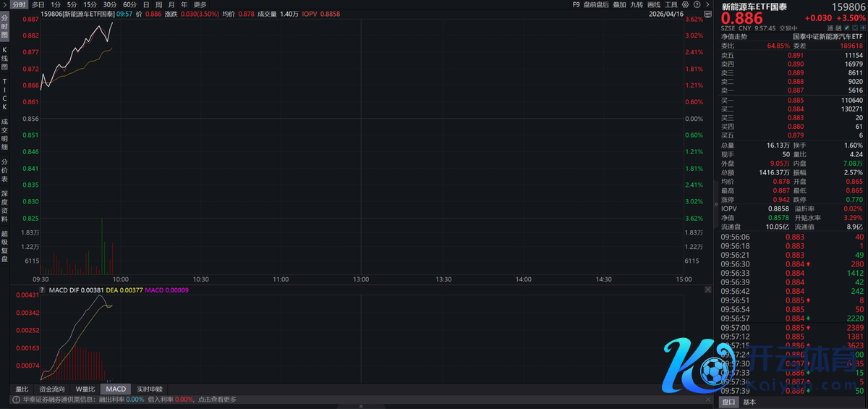Screen dimensions: 868x409
Task: Click the MACD indicator help '?' icon
Action: tap(43, 290)
